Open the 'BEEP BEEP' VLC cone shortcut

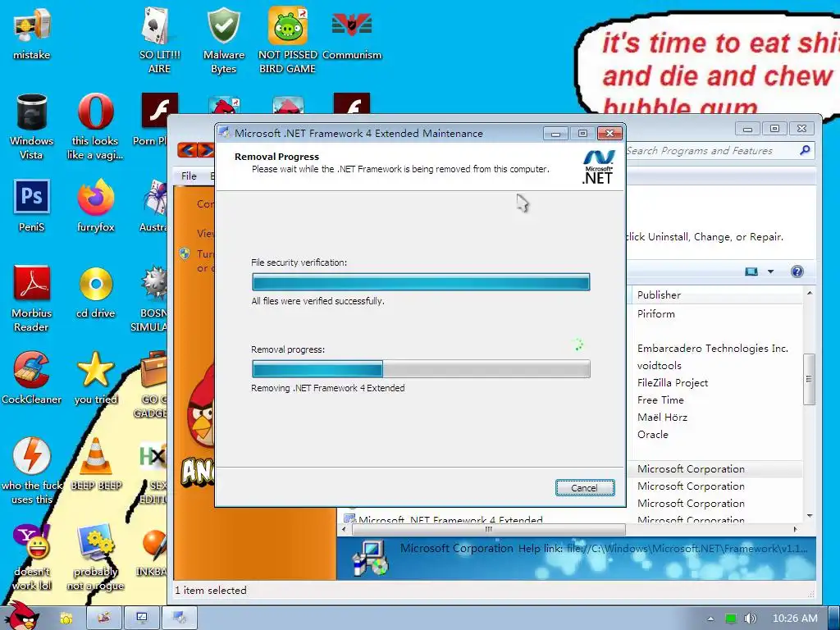point(96,464)
